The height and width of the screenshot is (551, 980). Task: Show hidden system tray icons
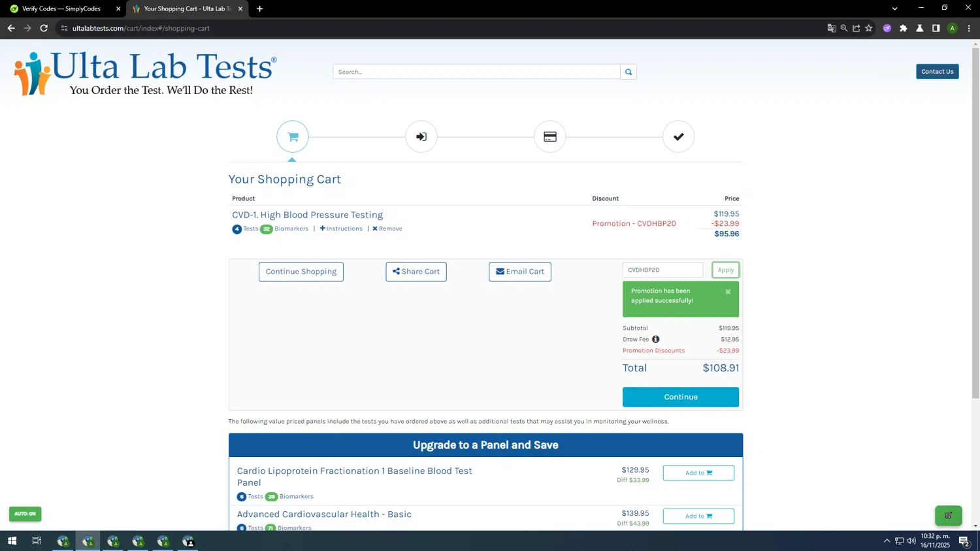[x=887, y=541]
